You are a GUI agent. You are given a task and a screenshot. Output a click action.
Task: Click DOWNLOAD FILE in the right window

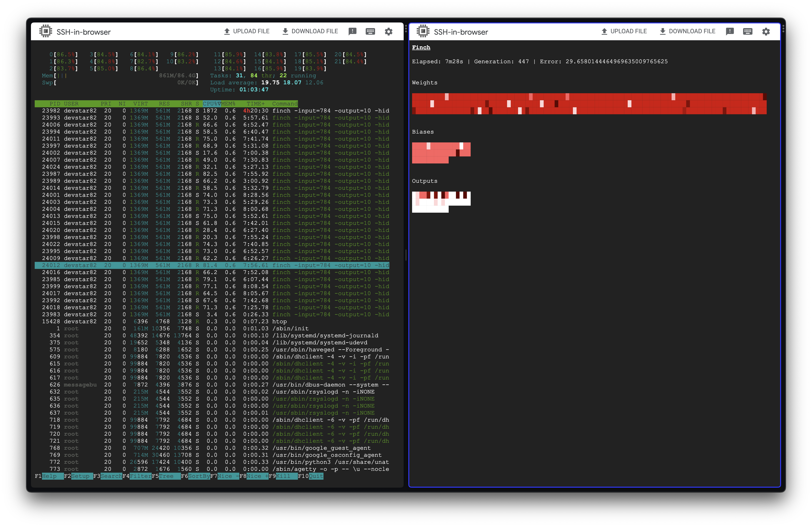[687, 31]
